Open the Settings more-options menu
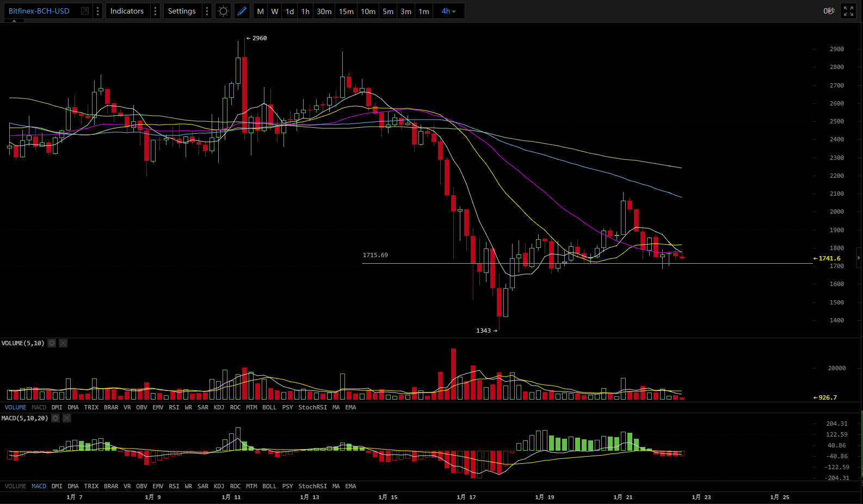 207,11
